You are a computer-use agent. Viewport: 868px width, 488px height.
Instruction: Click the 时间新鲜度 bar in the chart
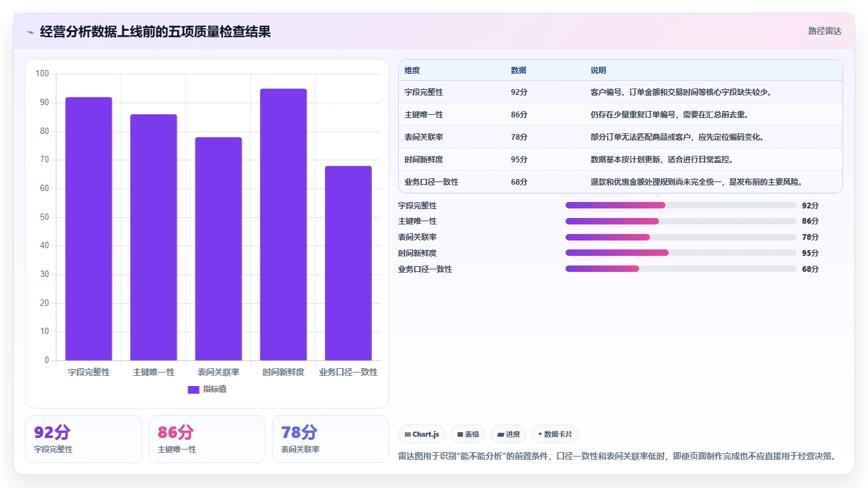coord(283,224)
